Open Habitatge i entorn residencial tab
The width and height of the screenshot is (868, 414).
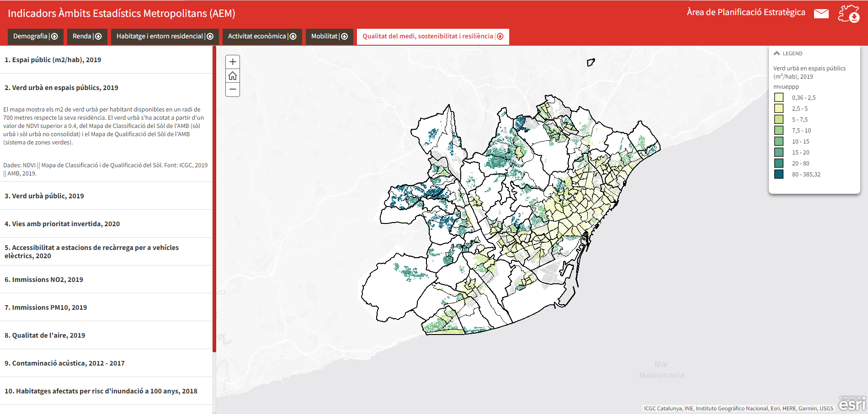[160, 37]
